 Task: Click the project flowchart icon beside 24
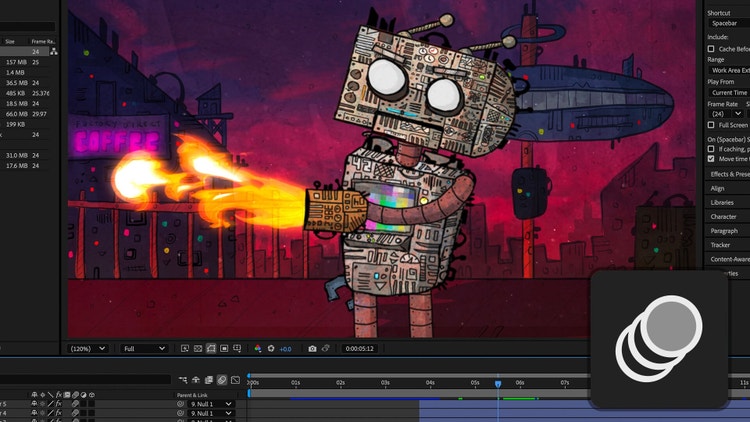(x=54, y=51)
